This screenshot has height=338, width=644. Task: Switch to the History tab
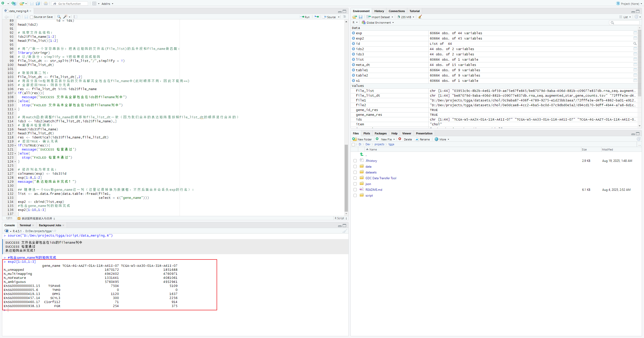point(379,11)
